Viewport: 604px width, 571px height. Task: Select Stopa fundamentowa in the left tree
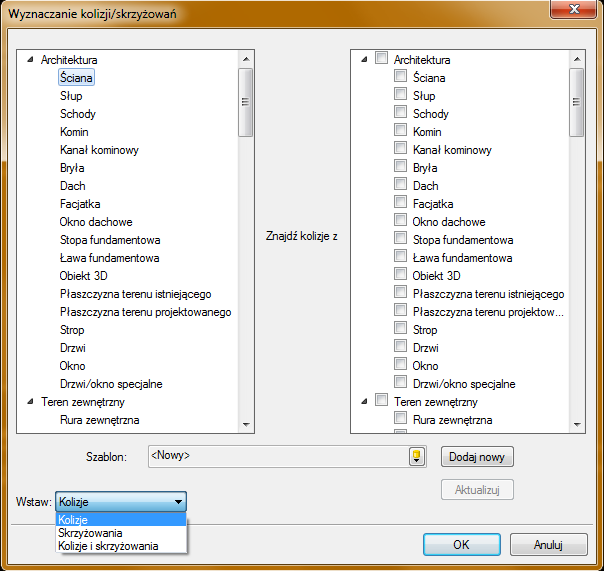[x=110, y=240]
